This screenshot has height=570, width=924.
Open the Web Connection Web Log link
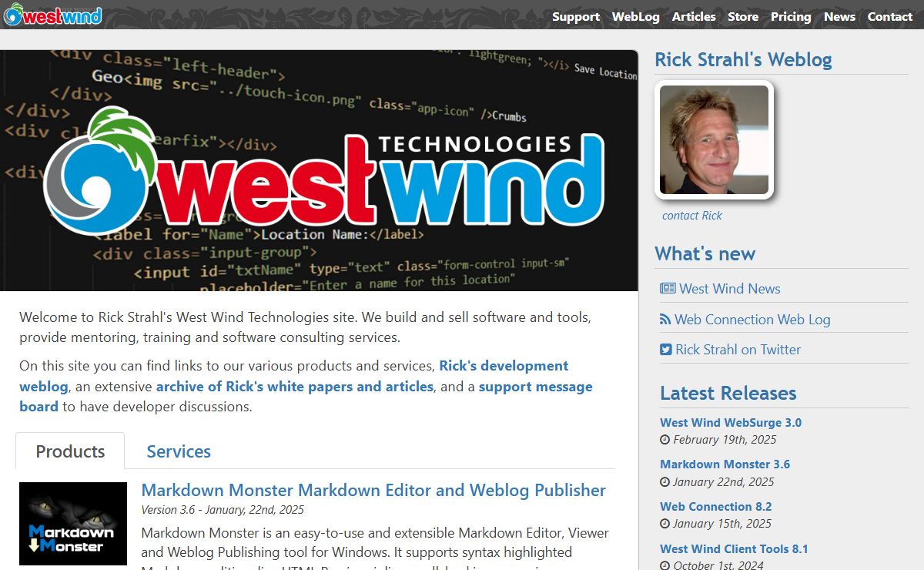pos(752,320)
